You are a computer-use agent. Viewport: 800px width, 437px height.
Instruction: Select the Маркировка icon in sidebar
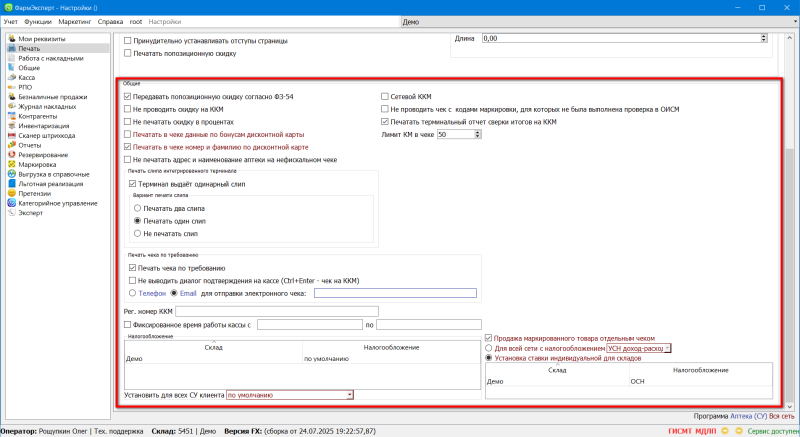pos(10,164)
